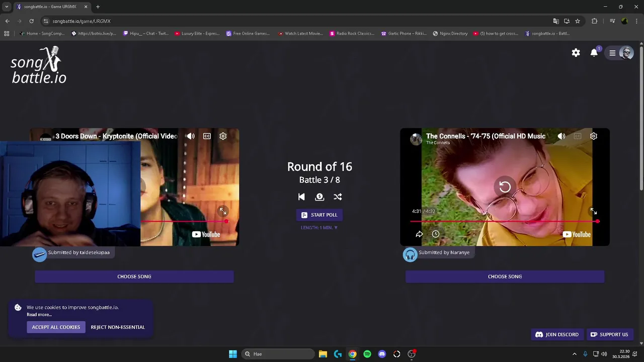
Task: Shuffle the battle order
Action: coord(338,197)
